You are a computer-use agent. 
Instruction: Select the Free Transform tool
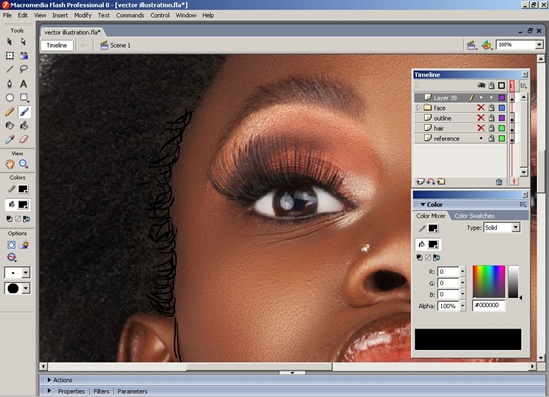(x=9, y=56)
